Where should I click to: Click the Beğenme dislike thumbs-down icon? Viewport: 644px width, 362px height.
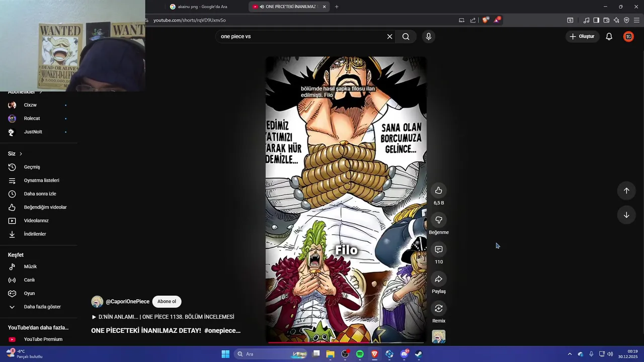click(439, 220)
